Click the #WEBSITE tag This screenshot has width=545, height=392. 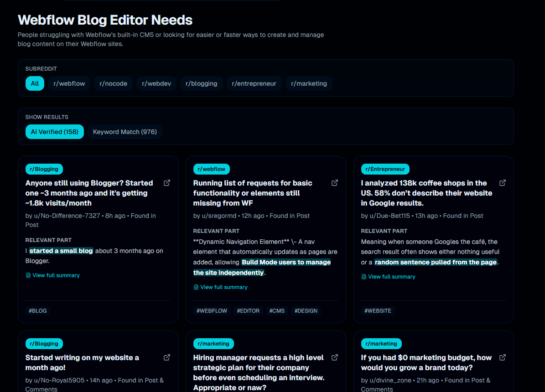pyautogui.click(x=378, y=311)
